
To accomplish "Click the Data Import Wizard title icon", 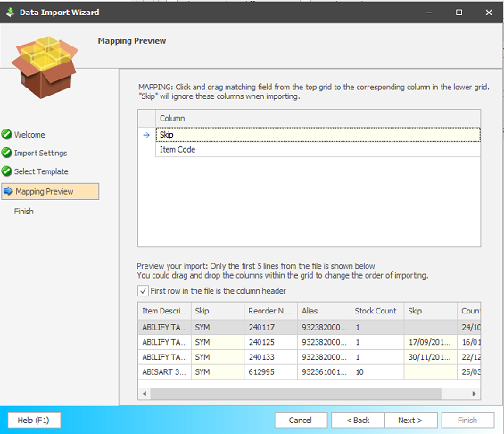I will [x=11, y=13].
